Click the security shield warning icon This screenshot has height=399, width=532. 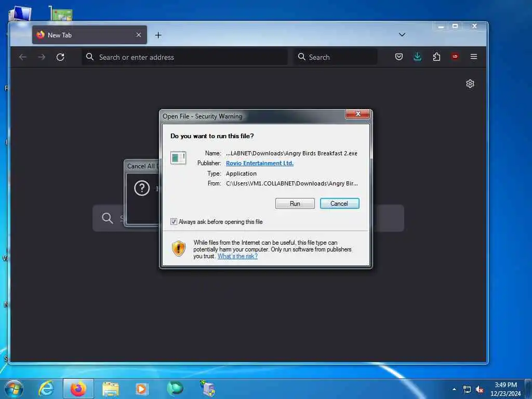179,249
